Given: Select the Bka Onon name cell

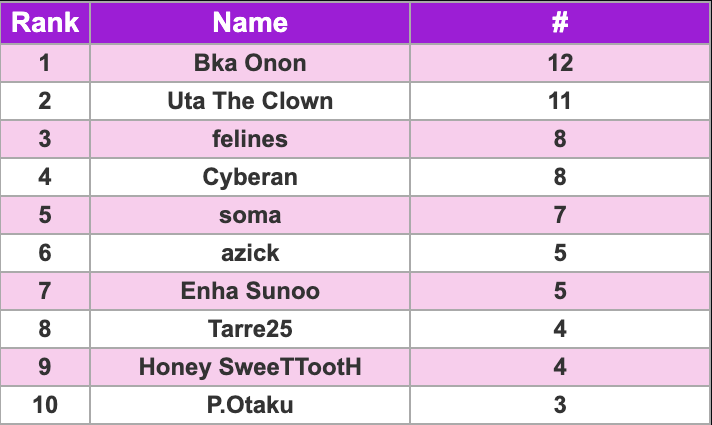Looking at the screenshot, I should tap(250, 63).
